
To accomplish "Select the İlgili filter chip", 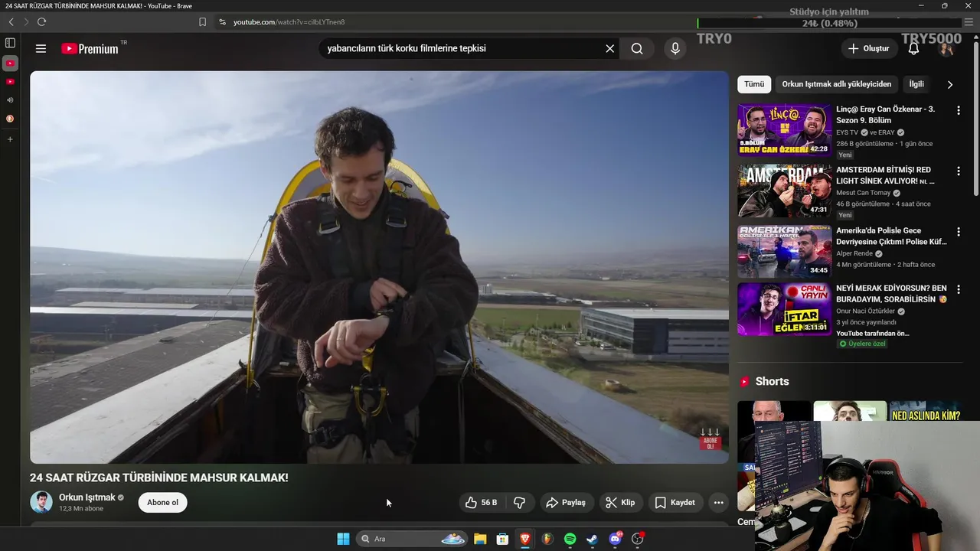I will click(916, 84).
